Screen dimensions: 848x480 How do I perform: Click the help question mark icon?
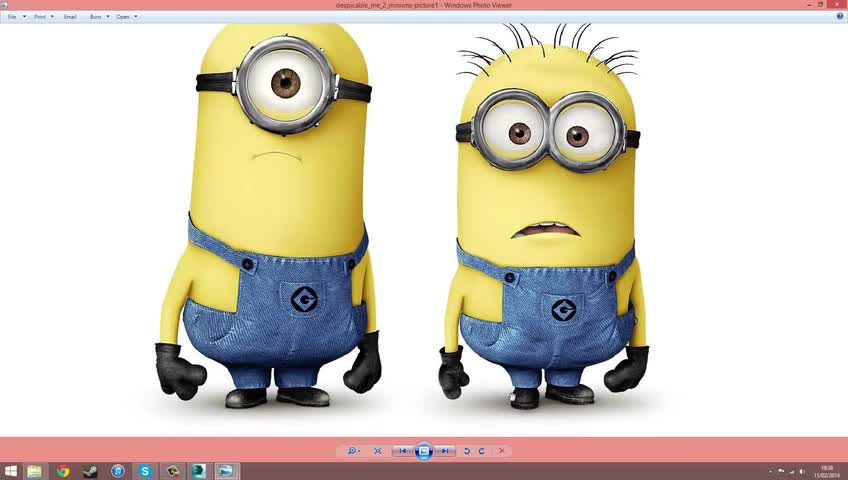[x=840, y=17]
